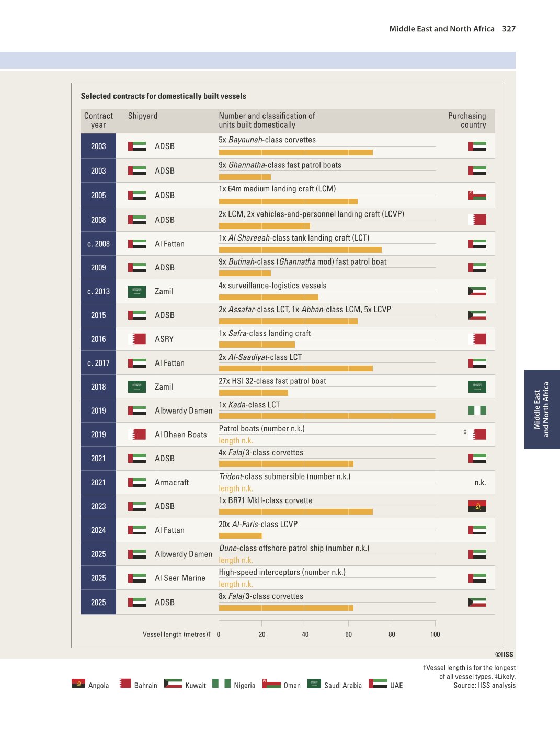Image resolution: width=560 pixels, height=729 pixels.
Task: Click the shipyard name Armacraft
Action: [x=172, y=482]
